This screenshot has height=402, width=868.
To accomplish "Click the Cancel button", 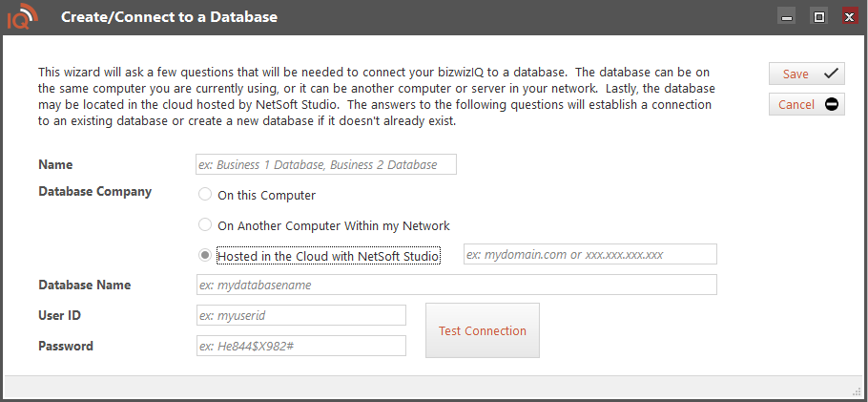I will 806,104.
